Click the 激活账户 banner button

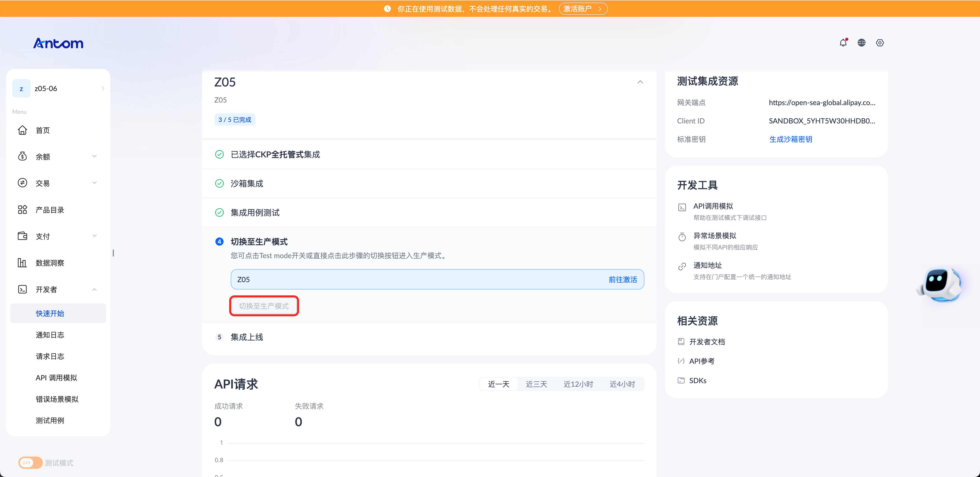tap(583, 8)
